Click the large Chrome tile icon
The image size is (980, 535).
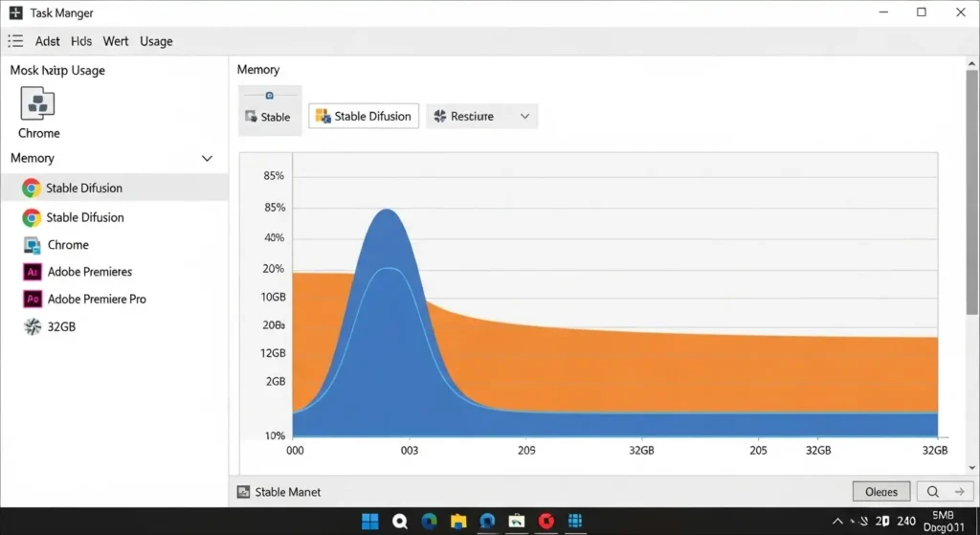click(38, 103)
